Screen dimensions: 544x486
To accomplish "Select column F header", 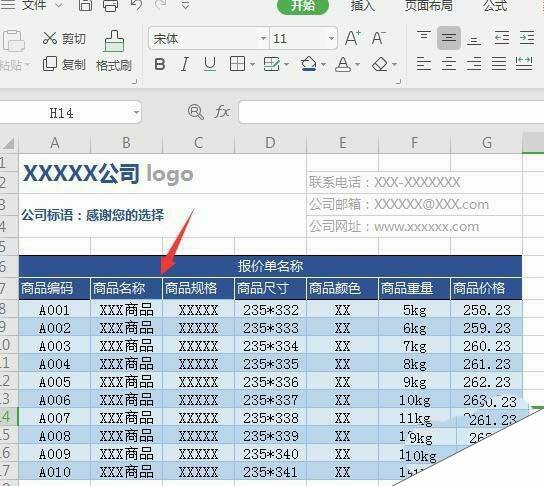I will tap(414, 143).
